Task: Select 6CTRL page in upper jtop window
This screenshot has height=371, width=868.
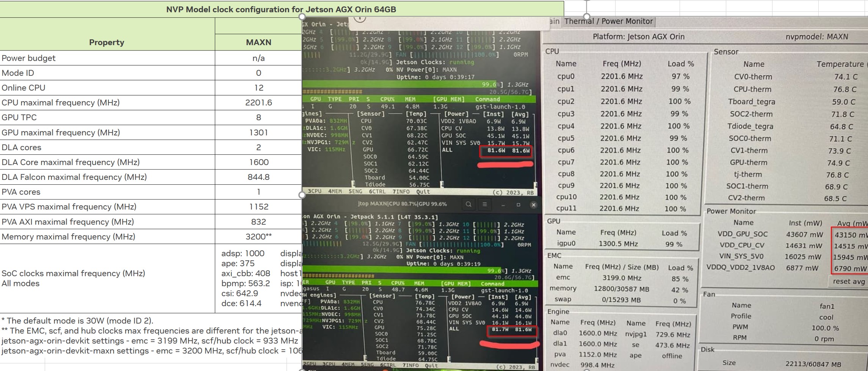Action: click(x=378, y=192)
